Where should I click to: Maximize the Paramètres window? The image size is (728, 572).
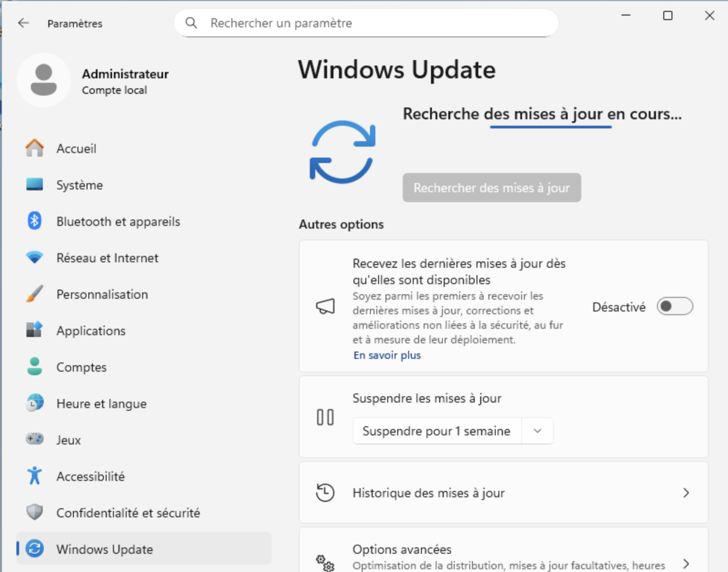668,15
